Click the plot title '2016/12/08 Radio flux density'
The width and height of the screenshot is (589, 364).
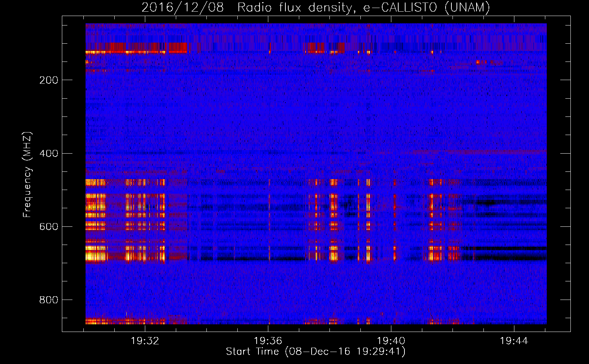coord(316,7)
